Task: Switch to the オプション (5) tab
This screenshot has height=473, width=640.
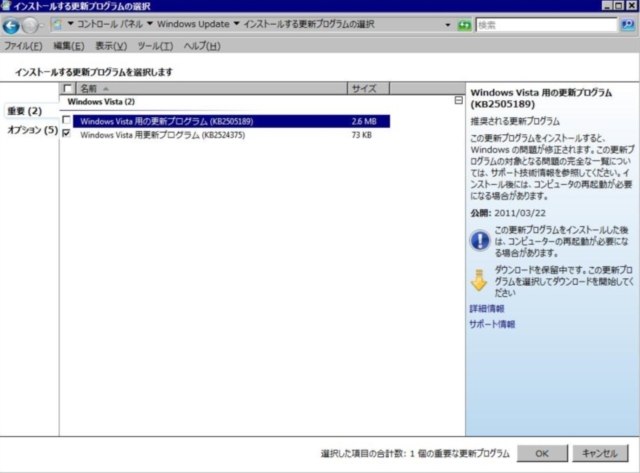Action: pos(33,130)
